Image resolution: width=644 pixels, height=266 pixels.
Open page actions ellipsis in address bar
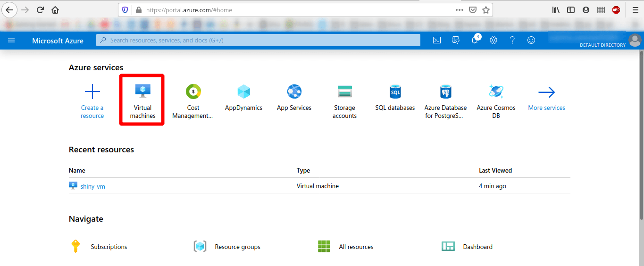pyautogui.click(x=459, y=10)
